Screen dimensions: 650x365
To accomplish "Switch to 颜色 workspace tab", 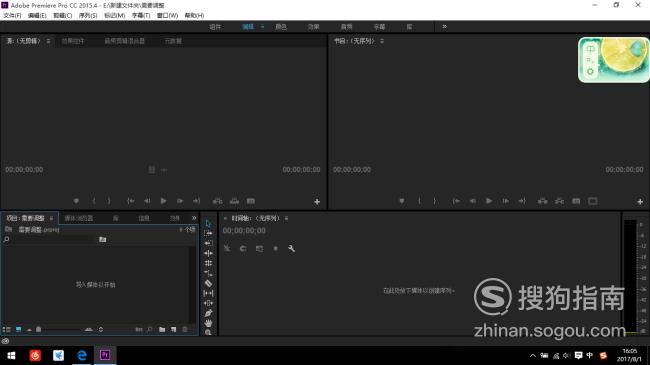I will (281, 27).
